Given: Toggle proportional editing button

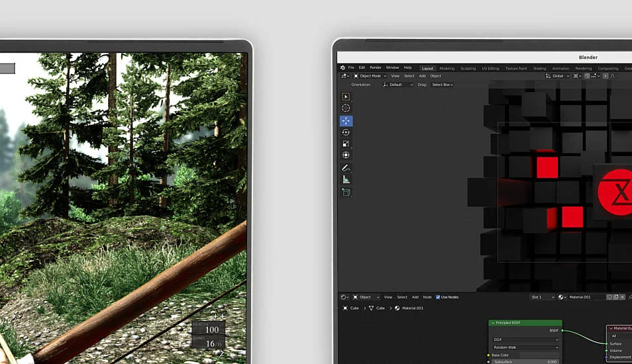Looking at the screenshot, I should point(606,76).
